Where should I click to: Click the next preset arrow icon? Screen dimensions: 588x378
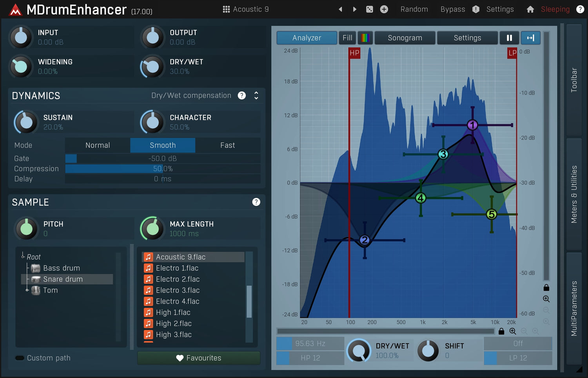(x=354, y=9)
